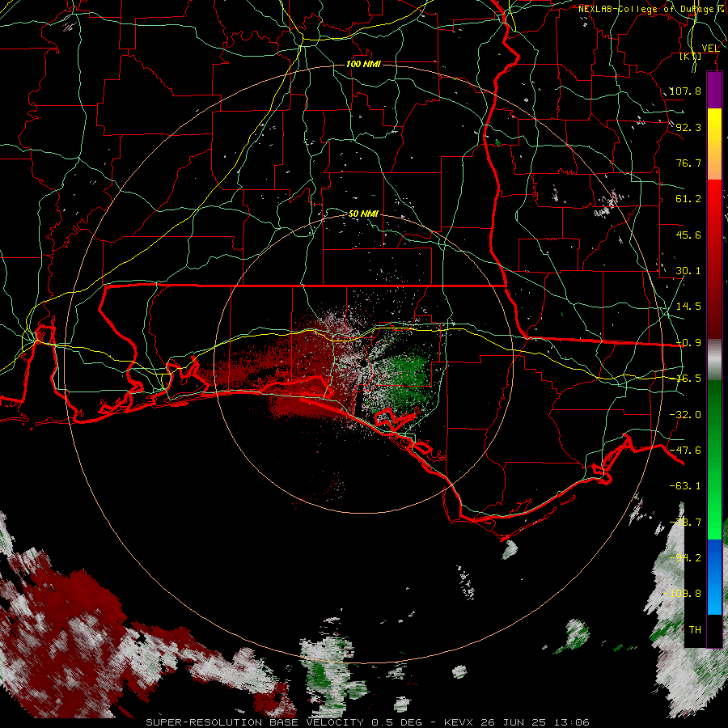Pick the green segment of the velocity bar
The height and width of the screenshot is (728, 728).
tap(714, 459)
